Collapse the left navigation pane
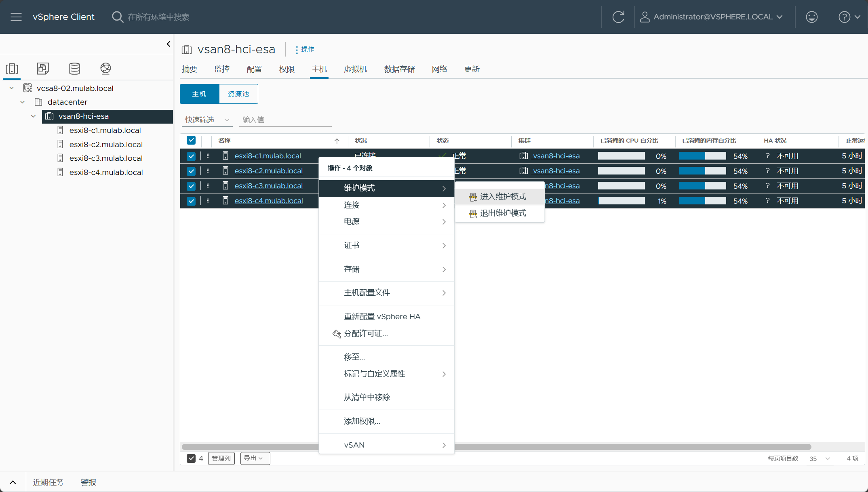This screenshot has height=492, width=868. click(x=169, y=44)
